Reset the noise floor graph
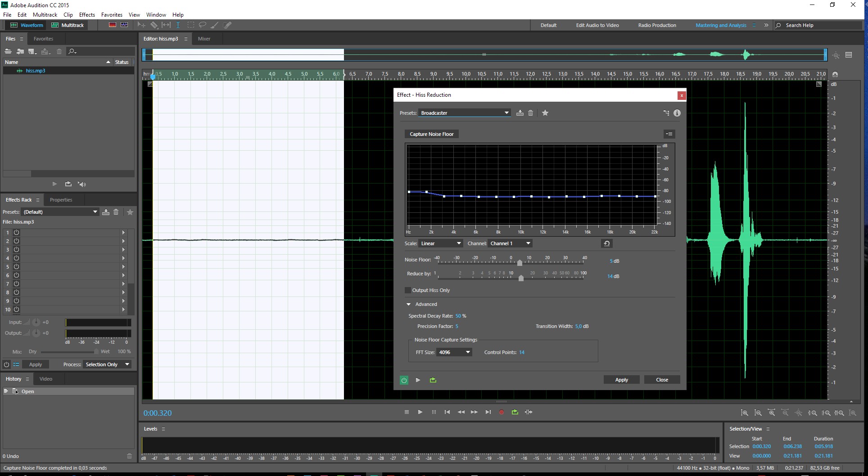This screenshot has height=476, width=868. (x=606, y=243)
